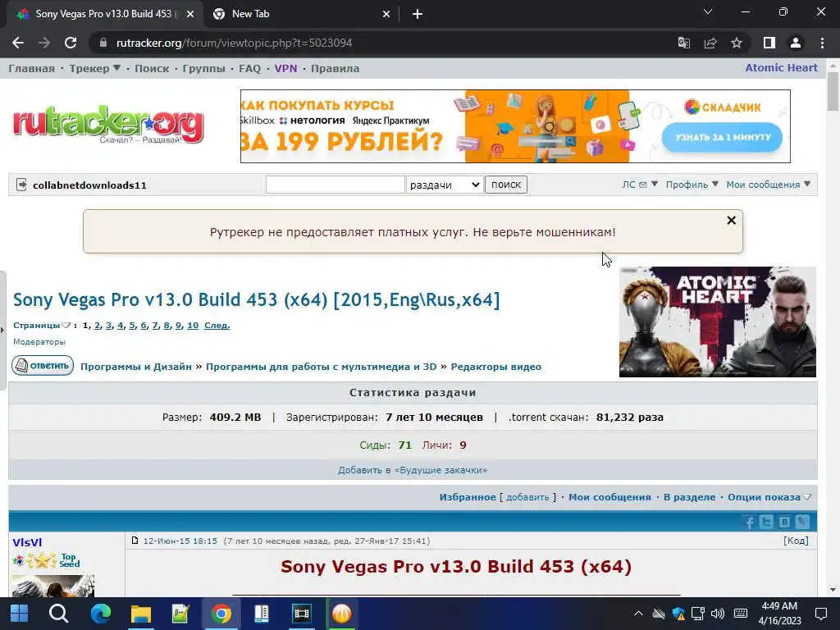The width and height of the screenshot is (840, 630).
Task: Open volume control in system tray
Action: (717, 614)
